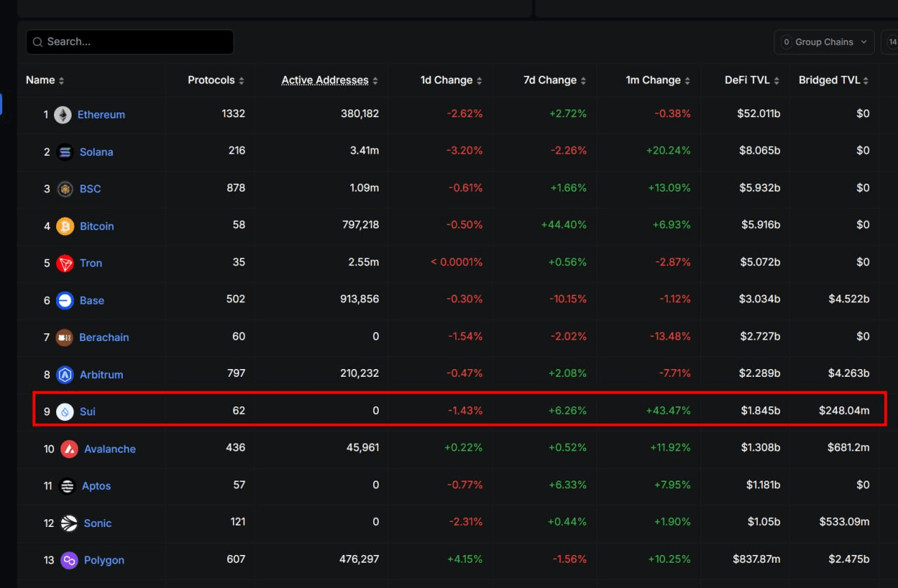Screen dimensions: 898x588
Task: Click the Sonic chain logo icon
Action: [x=69, y=523]
